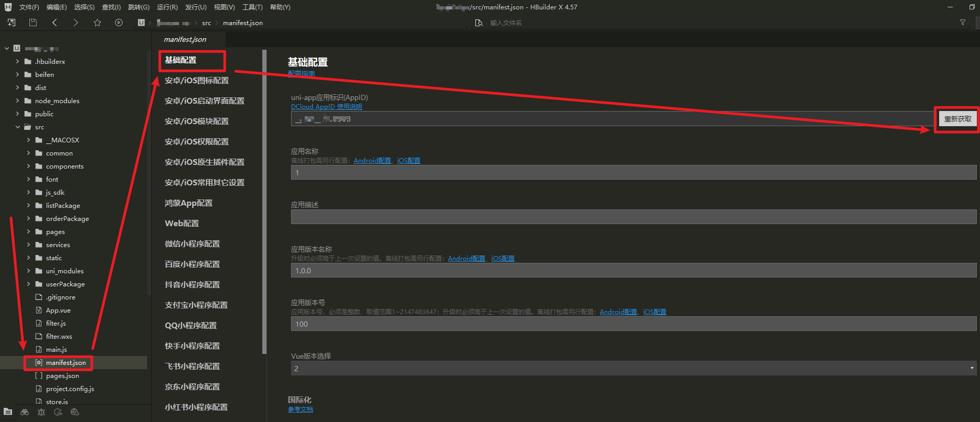Select 基础配置 in the settings list

(x=181, y=60)
